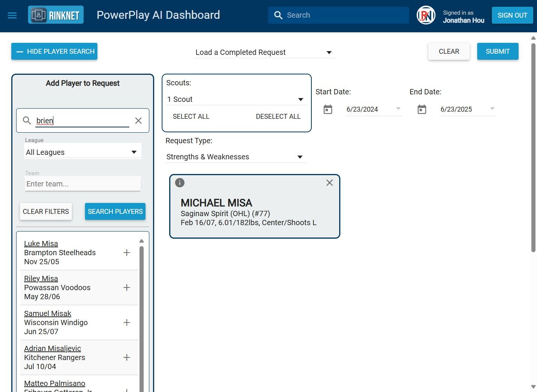The image size is (537, 392).
Task: Click Select All scouts
Action: coord(191,117)
